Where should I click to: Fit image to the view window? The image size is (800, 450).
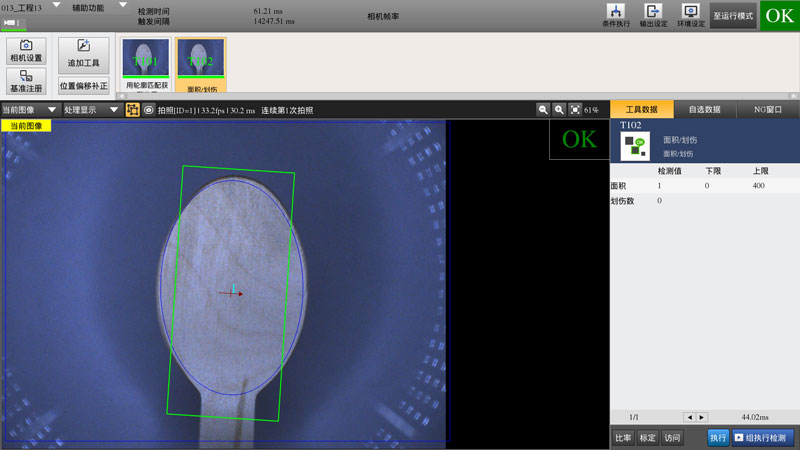pyautogui.click(x=576, y=110)
